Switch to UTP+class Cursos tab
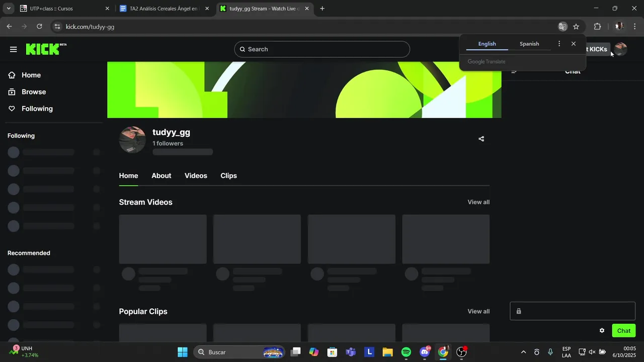 click(65, 9)
